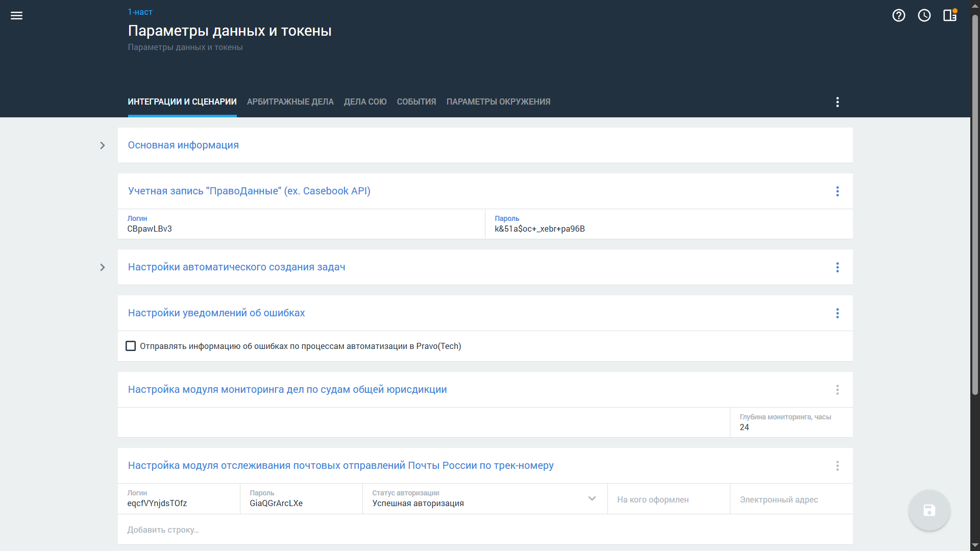
Task: Click Настройки уведомлений об ошибках title
Action: pyautogui.click(x=216, y=313)
